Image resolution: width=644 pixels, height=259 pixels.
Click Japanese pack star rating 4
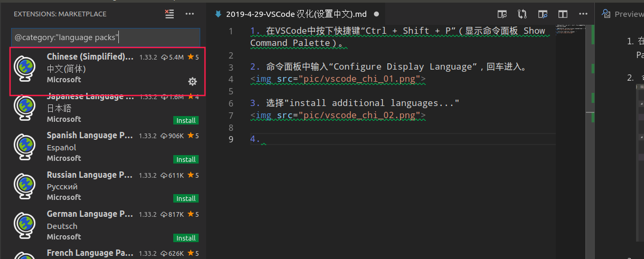(193, 97)
